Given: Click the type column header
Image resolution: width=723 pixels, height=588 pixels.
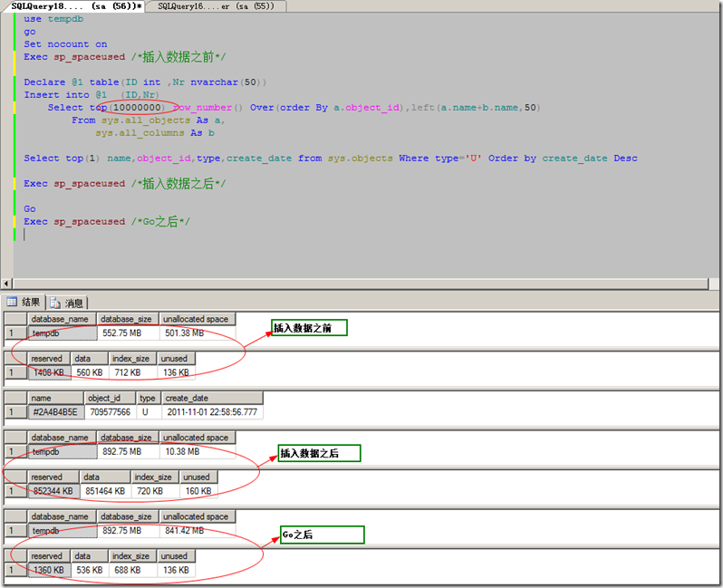Looking at the screenshot, I should tap(148, 398).
